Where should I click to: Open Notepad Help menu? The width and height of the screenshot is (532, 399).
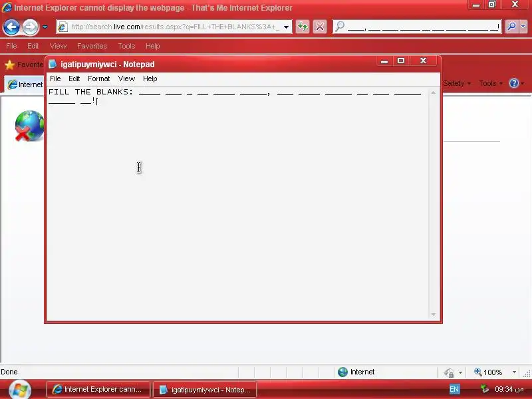pyautogui.click(x=150, y=78)
